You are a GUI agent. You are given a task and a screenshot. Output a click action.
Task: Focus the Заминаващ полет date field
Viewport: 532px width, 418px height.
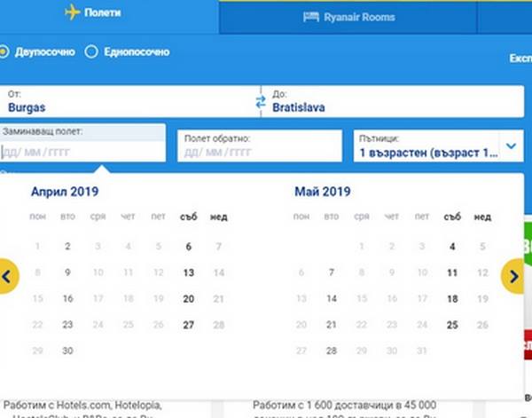tap(82, 143)
